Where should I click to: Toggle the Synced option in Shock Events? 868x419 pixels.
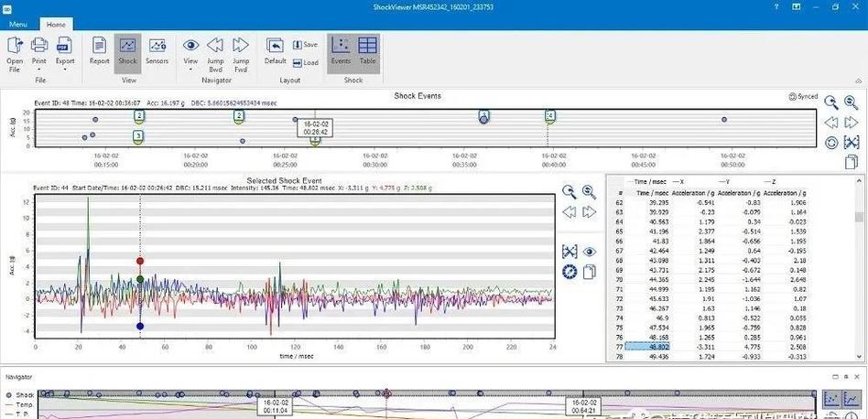803,96
